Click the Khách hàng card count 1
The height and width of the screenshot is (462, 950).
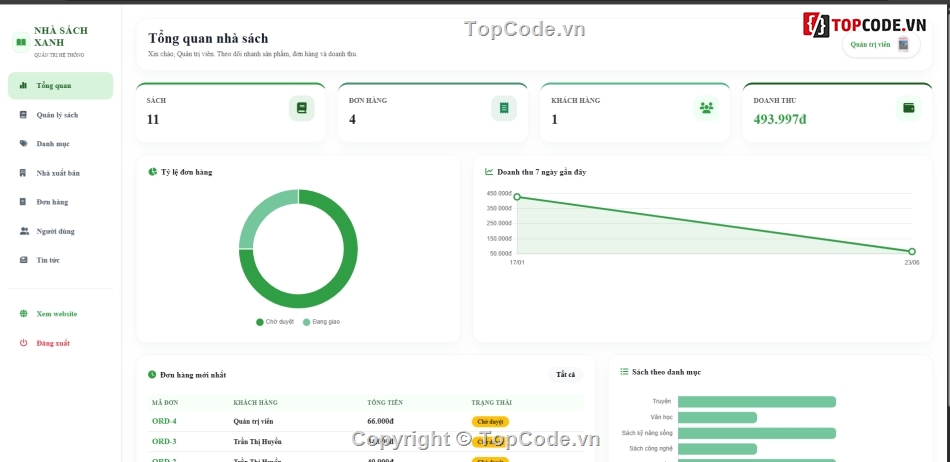click(554, 119)
